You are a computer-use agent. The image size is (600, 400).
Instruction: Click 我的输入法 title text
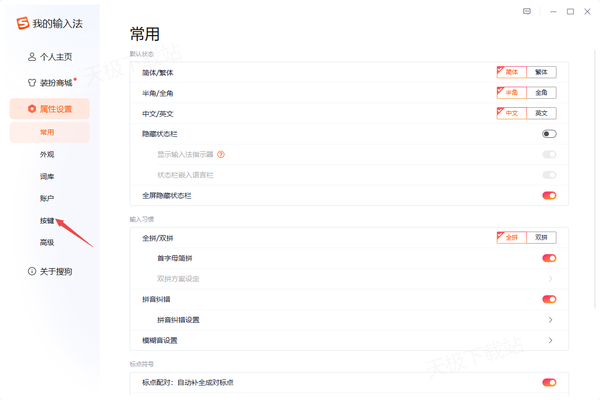tap(57, 23)
